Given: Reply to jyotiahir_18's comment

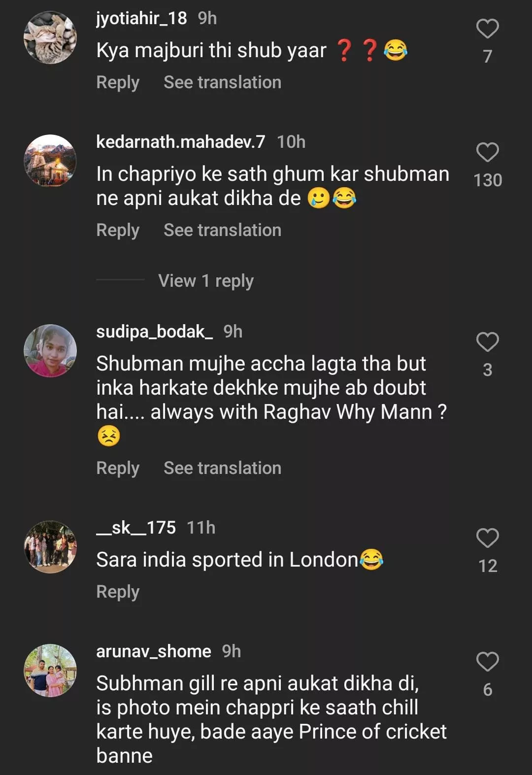Looking at the screenshot, I should point(118,82).
